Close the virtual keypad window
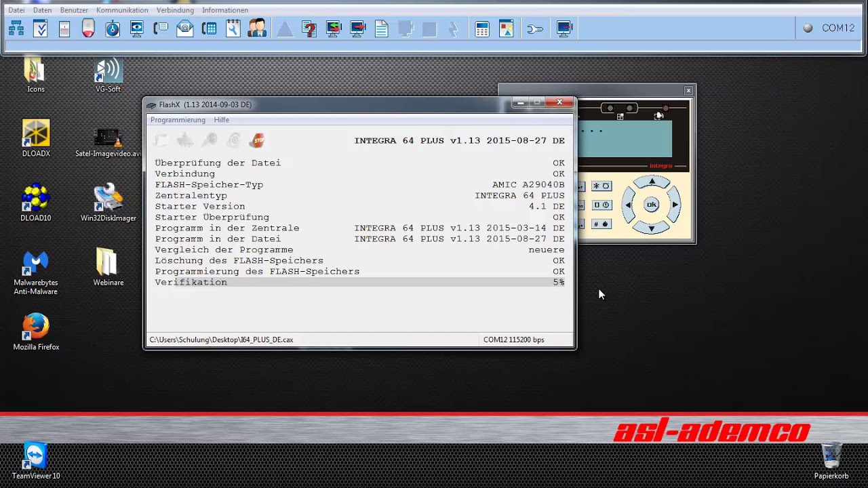 tap(688, 90)
